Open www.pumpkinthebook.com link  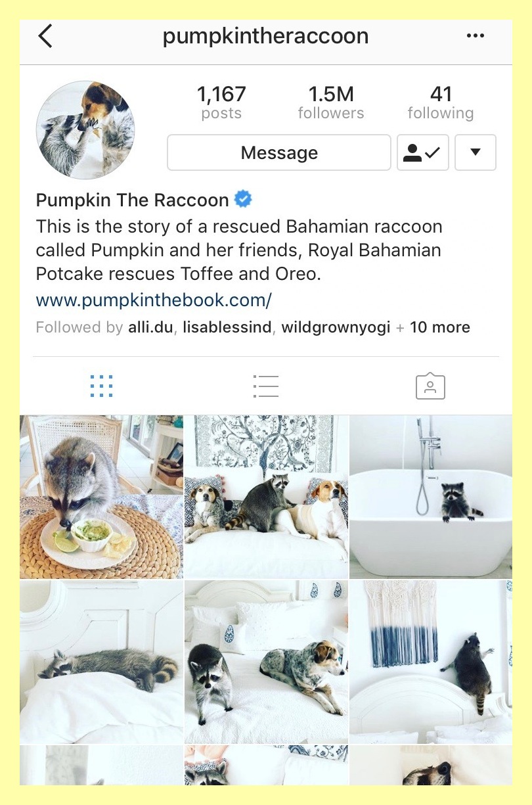coord(154,300)
